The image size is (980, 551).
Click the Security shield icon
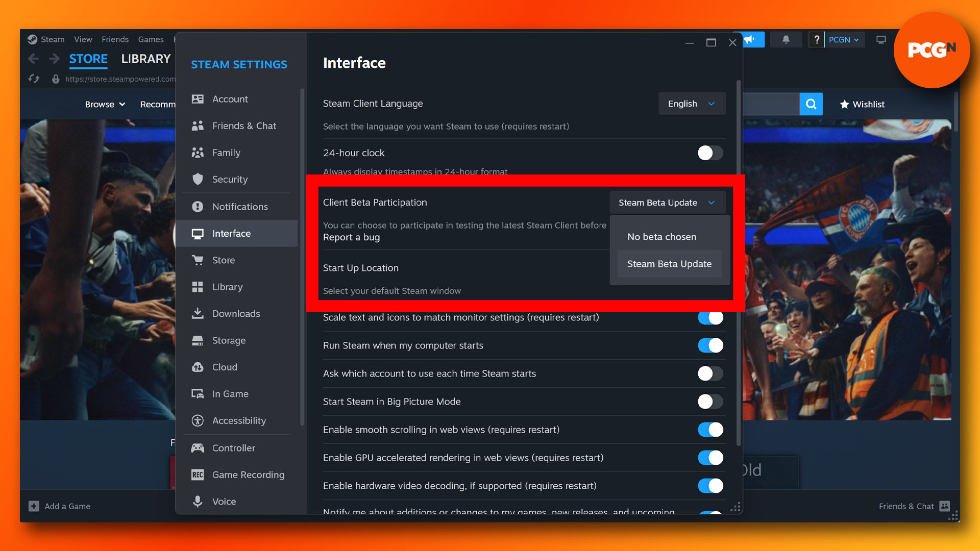[198, 179]
